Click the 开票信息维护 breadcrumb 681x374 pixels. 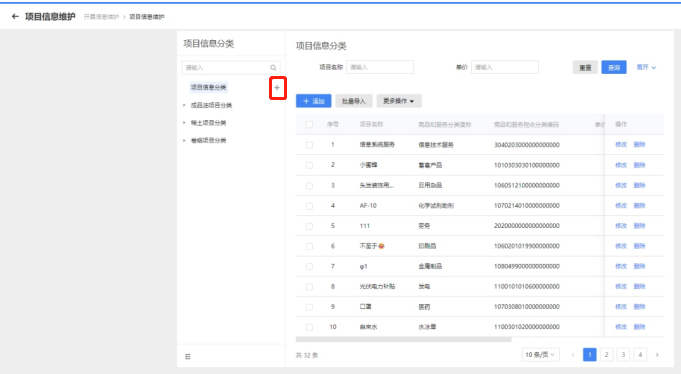[x=101, y=17]
